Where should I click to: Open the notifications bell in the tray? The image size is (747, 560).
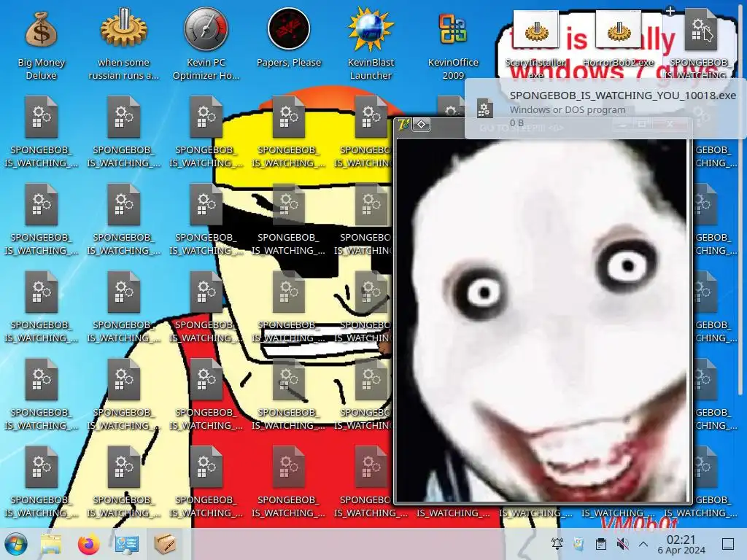(557, 543)
